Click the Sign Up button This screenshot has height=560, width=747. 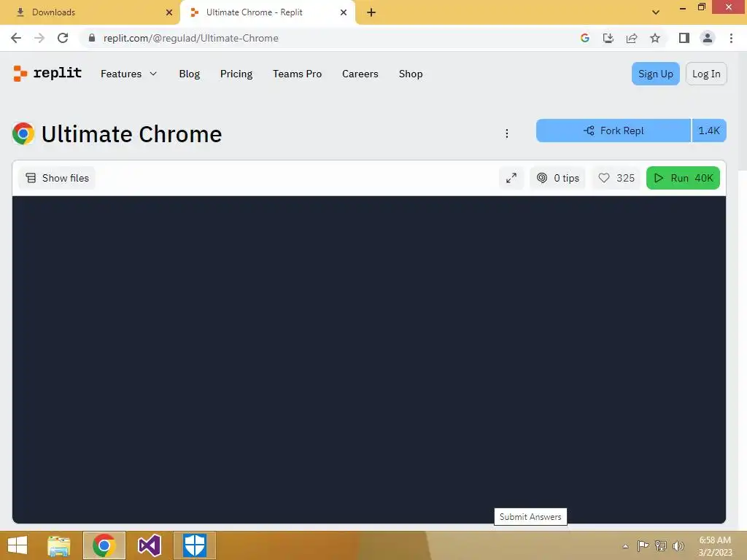(656, 74)
